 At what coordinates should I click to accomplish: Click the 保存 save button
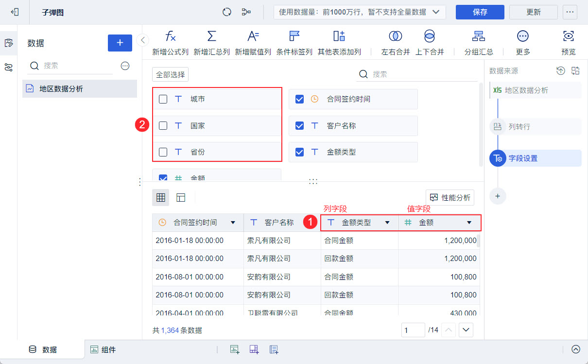click(480, 12)
